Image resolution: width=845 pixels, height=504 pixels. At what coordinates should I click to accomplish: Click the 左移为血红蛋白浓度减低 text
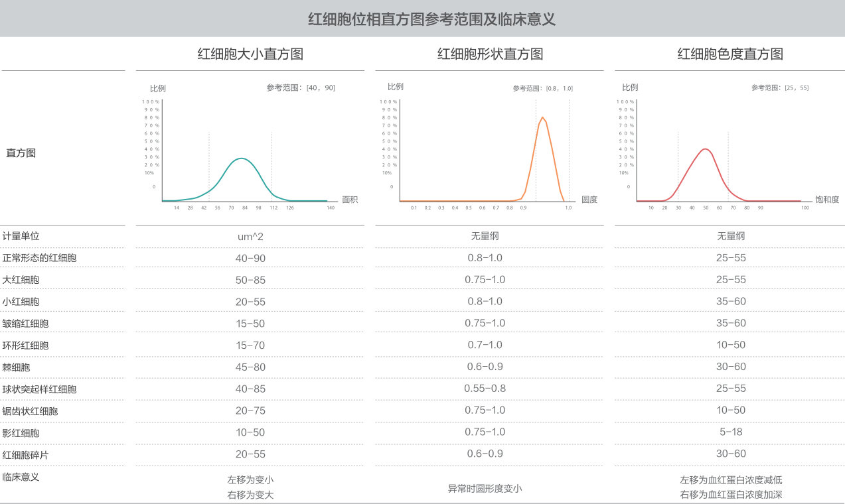726,480
